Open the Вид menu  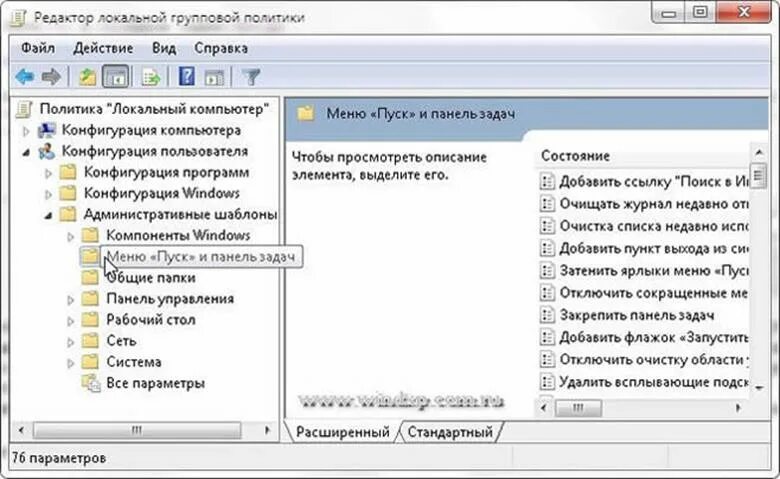coord(164,48)
